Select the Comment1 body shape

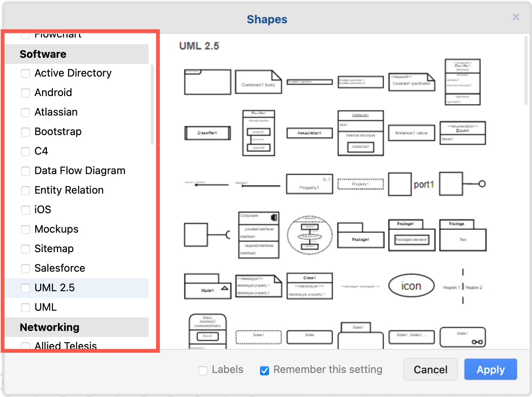tap(258, 82)
